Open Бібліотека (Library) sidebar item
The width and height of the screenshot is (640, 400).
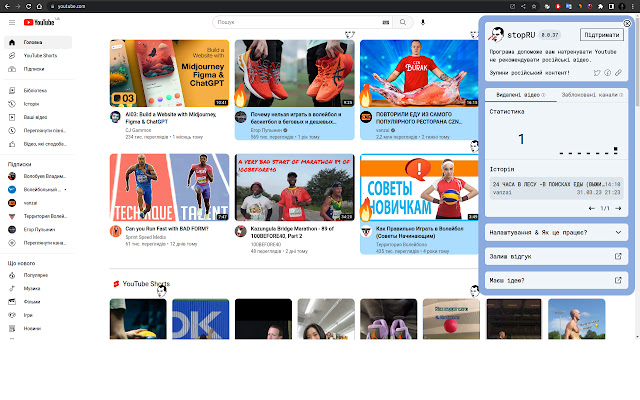pyautogui.click(x=38, y=90)
